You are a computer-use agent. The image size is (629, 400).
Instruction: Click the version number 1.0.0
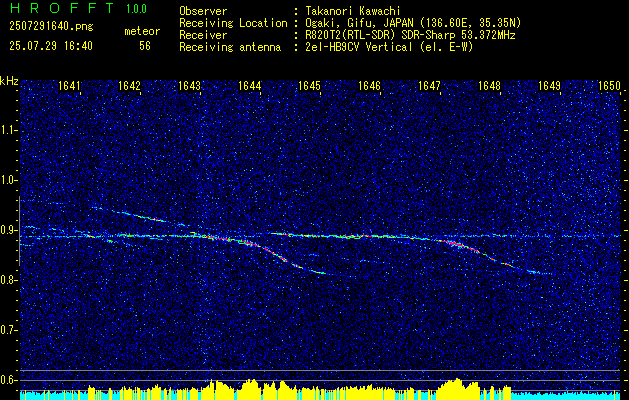136,9
